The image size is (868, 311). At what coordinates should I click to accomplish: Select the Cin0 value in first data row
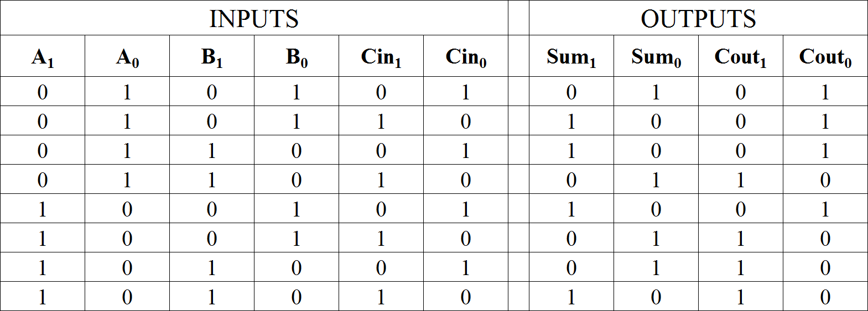466,92
